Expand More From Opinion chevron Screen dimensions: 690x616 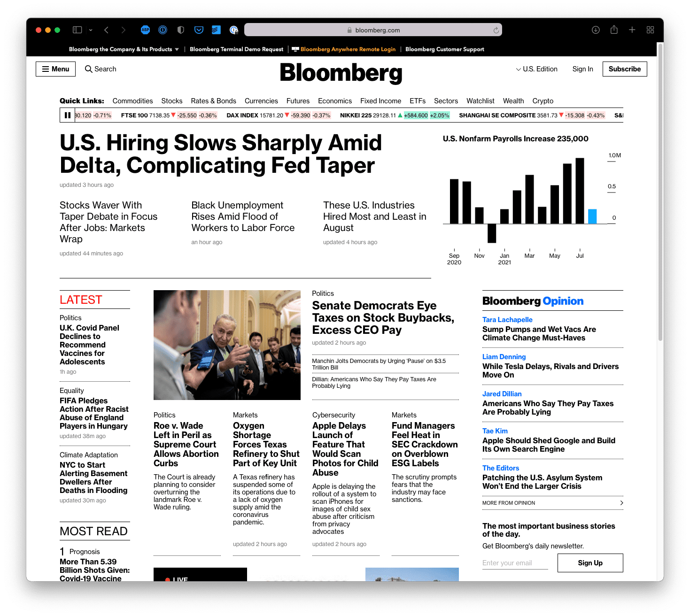(x=621, y=503)
